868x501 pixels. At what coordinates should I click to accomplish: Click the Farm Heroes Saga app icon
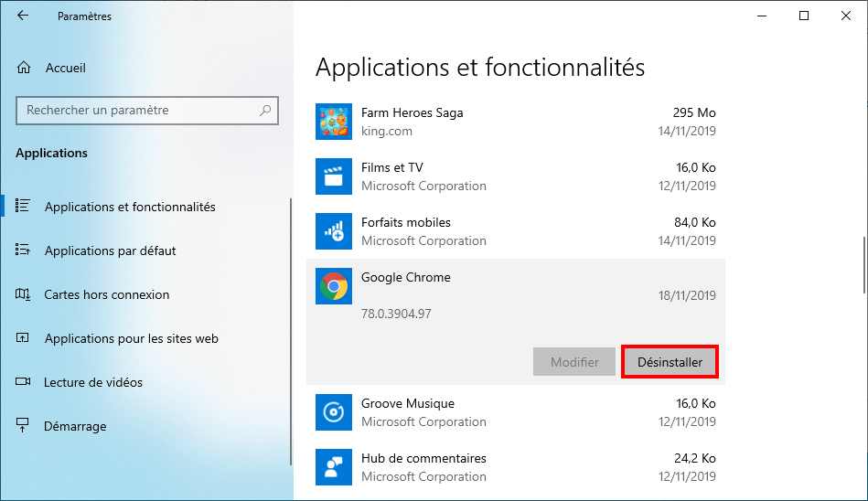pyautogui.click(x=334, y=122)
